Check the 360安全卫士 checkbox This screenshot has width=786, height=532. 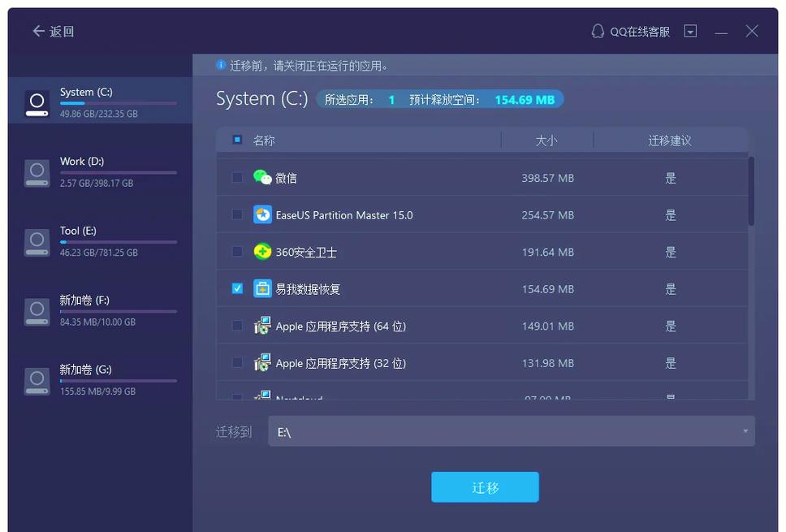click(x=238, y=252)
